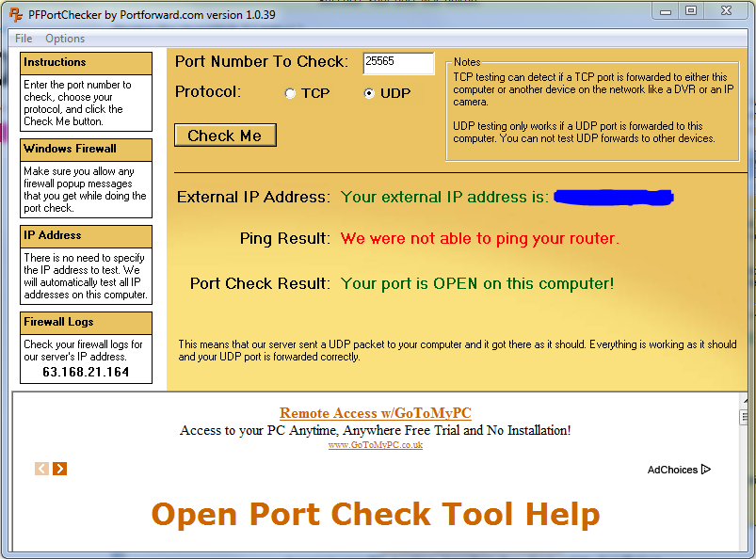The image size is (756, 559).
Task: Select the UDP protocol radio button
Action: tap(369, 93)
